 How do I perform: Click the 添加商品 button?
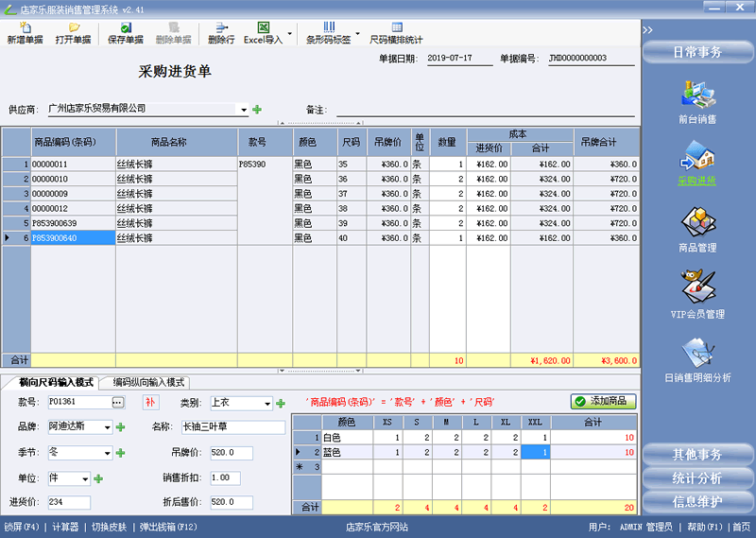pos(603,402)
